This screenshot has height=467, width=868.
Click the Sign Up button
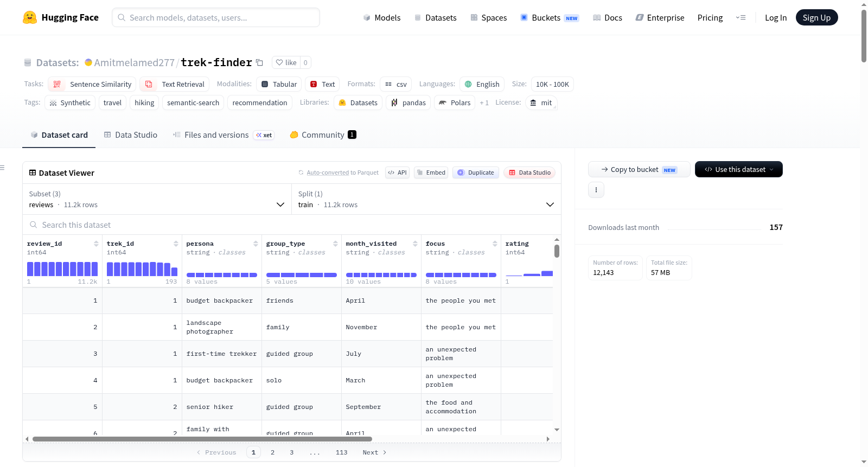tap(817, 17)
